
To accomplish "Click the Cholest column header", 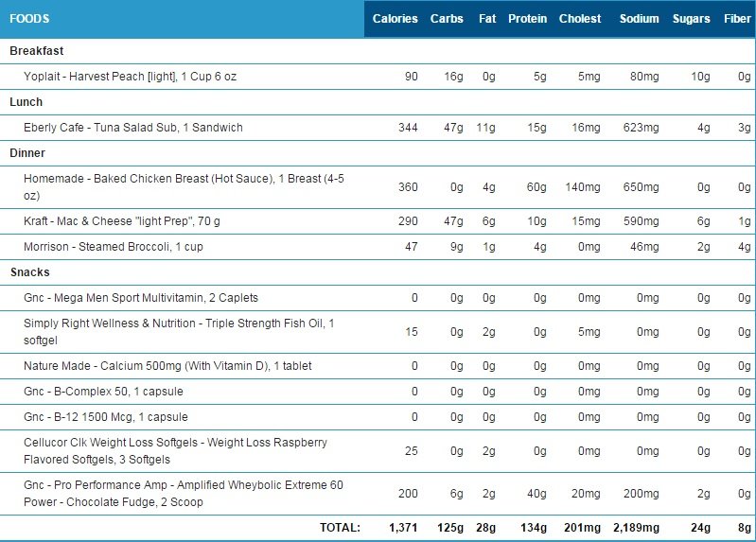I will tap(580, 19).
